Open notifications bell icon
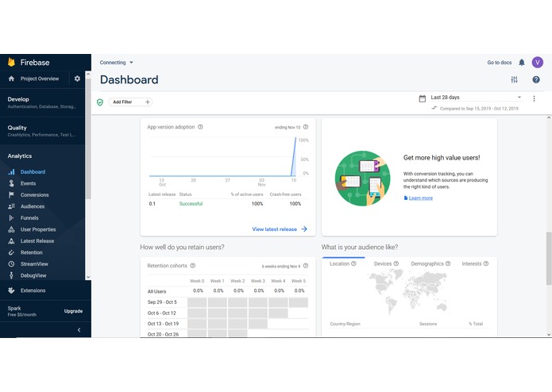This screenshot has width=552, height=392. [521, 62]
